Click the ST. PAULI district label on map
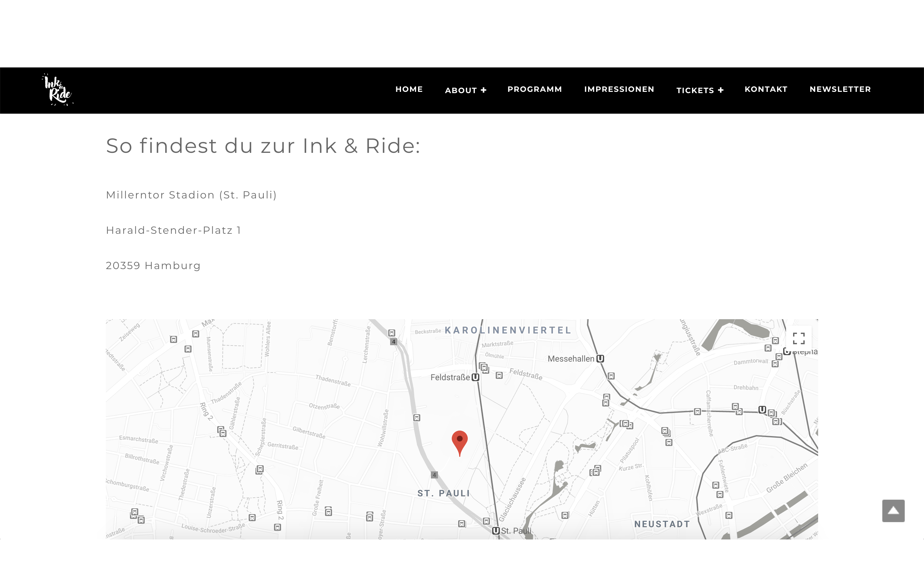This screenshot has width=924, height=578. pyautogui.click(x=444, y=494)
